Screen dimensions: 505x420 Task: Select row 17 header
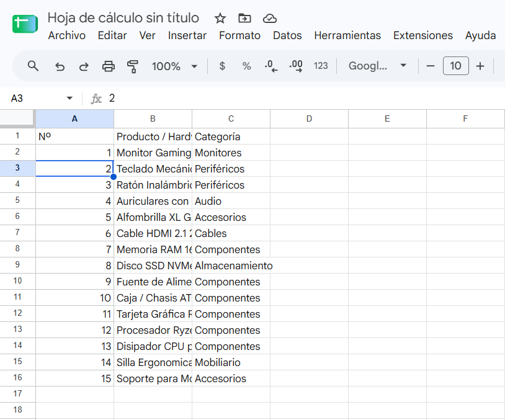click(x=17, y=394)
